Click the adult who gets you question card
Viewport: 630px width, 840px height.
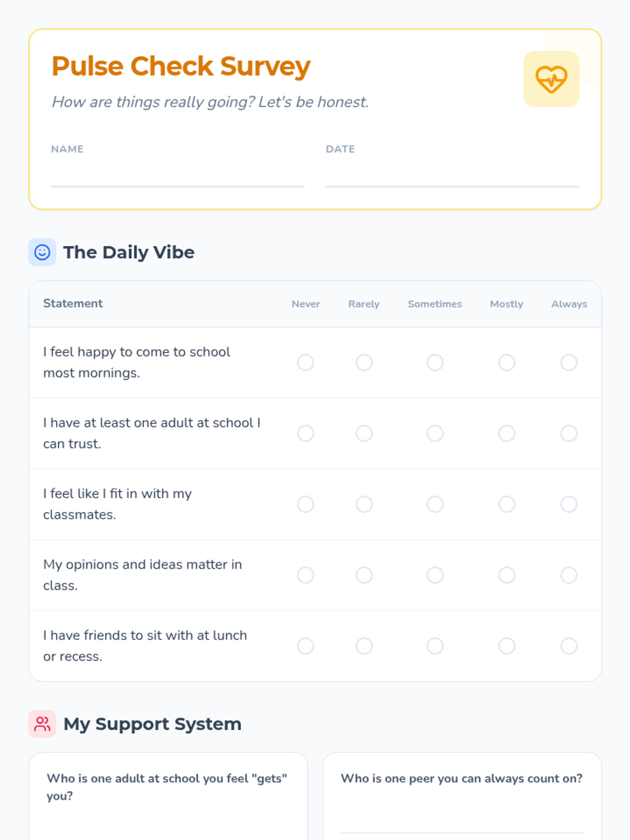tap(168, 796)
